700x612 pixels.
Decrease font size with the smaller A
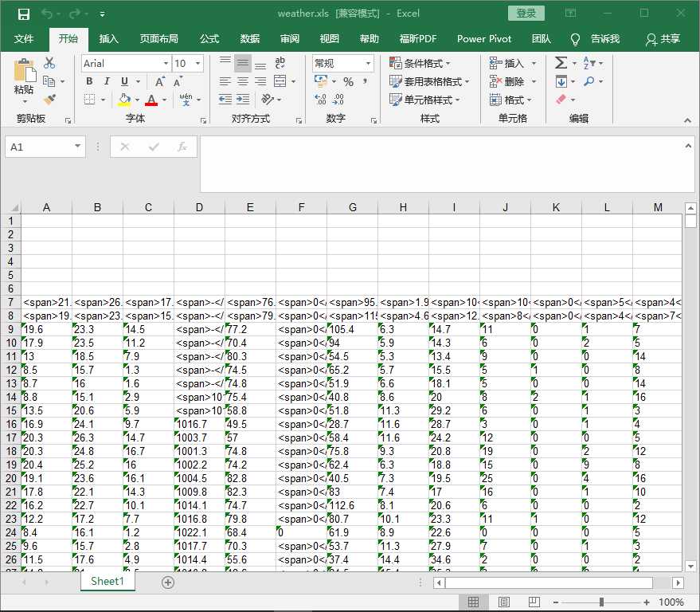178,82
